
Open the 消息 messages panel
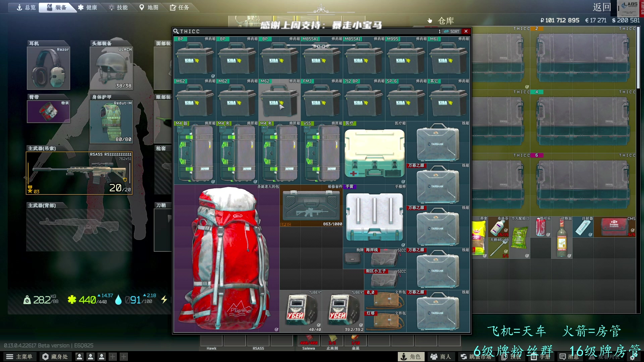[x=569, y=357]
